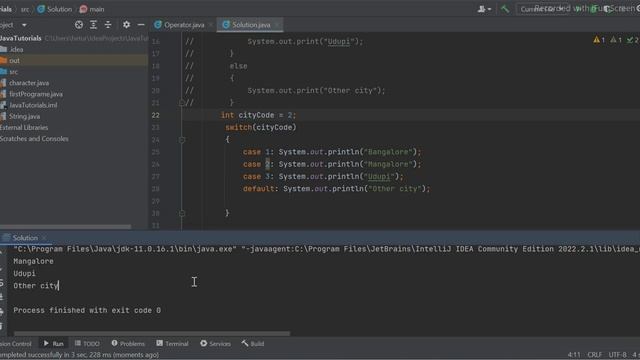Open the Project panel settings gear
Viewport: 640px width, 360px height.
coord(127,25)
